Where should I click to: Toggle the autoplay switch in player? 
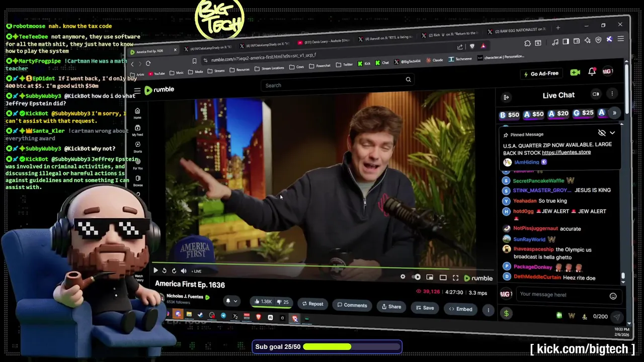[417, 278]
